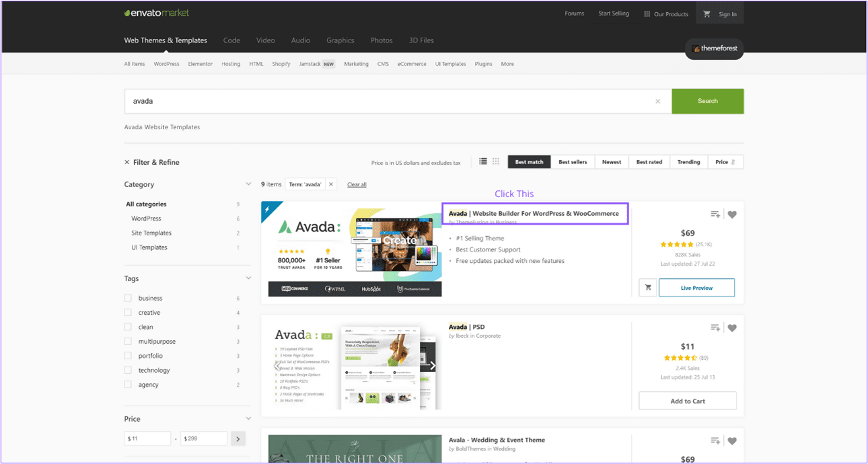This screenshot has height=464, width=868.
Task: Open the Avada Website Builder thumbnail
Action: (352, 249)
